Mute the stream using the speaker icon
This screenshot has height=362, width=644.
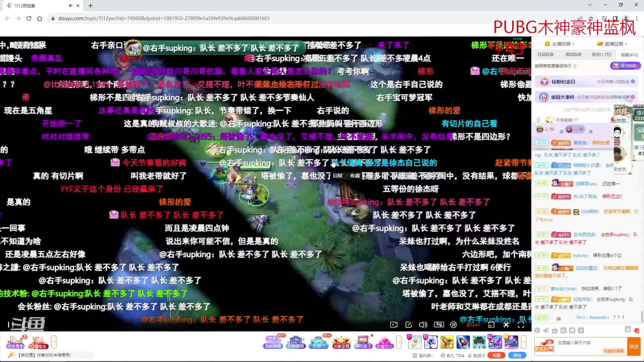click(423, 324)
